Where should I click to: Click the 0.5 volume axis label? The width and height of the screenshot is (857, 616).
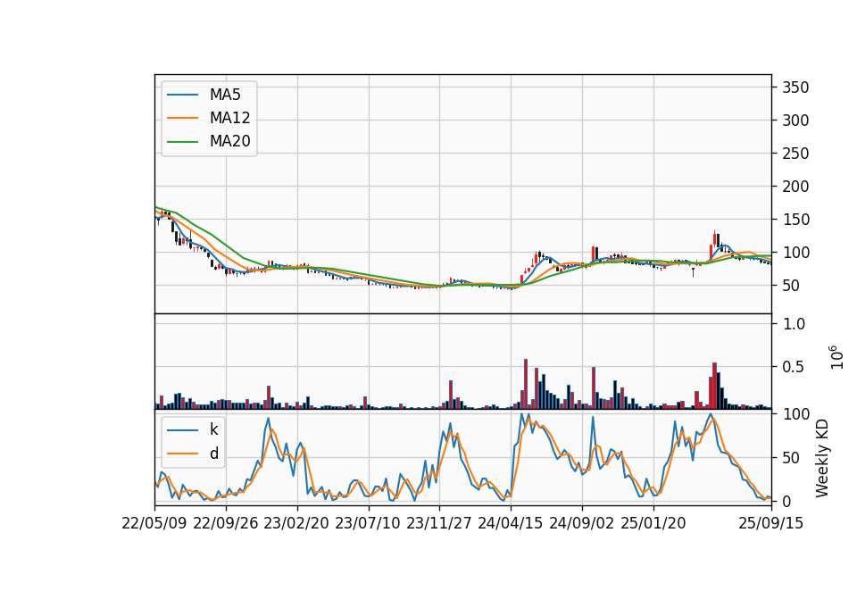pyautogui.click(x=795, y=367)
